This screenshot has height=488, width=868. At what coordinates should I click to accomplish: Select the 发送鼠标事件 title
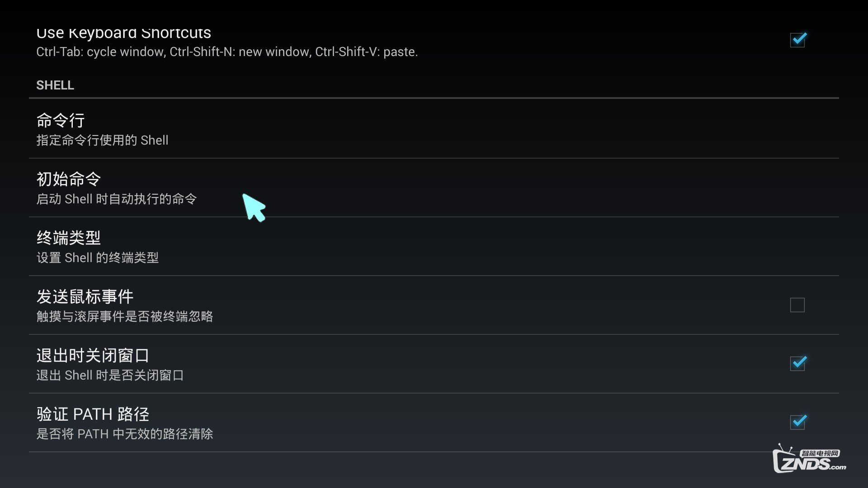85,297
